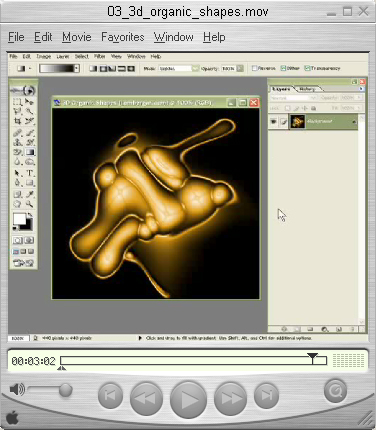The image size is (376, 430).
Task: Open the Filter menu in Photoshop
Action: click(x=100, y=56)
